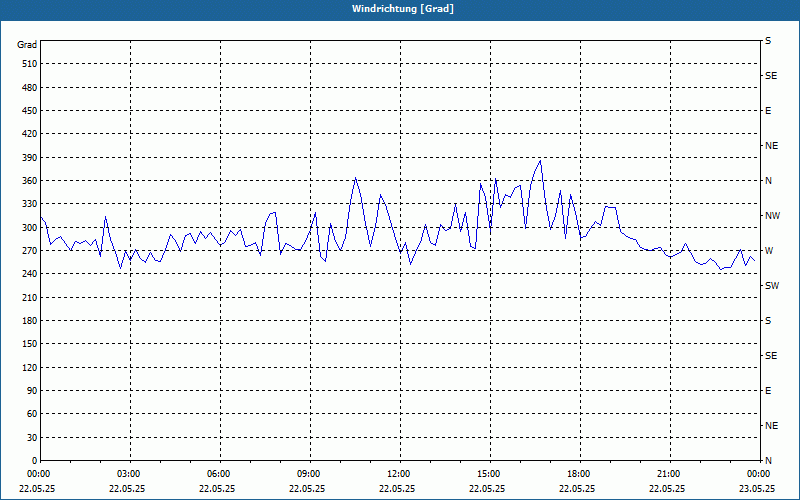Screen dimensions: 800x500
Task: Select the SE compass label near 120 degrees
Action: click(771, 356)
